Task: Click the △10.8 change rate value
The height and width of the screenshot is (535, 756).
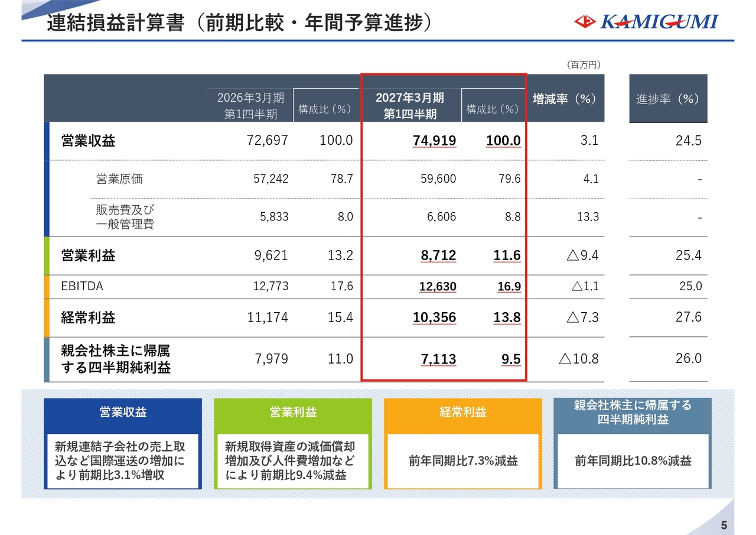Action: tap(578, 358)
